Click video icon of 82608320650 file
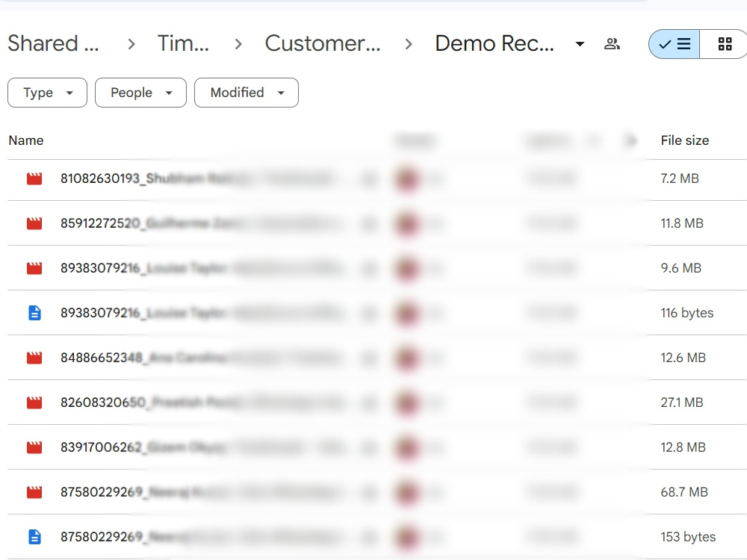Screen dimensions: 747x560 (34, 402)
